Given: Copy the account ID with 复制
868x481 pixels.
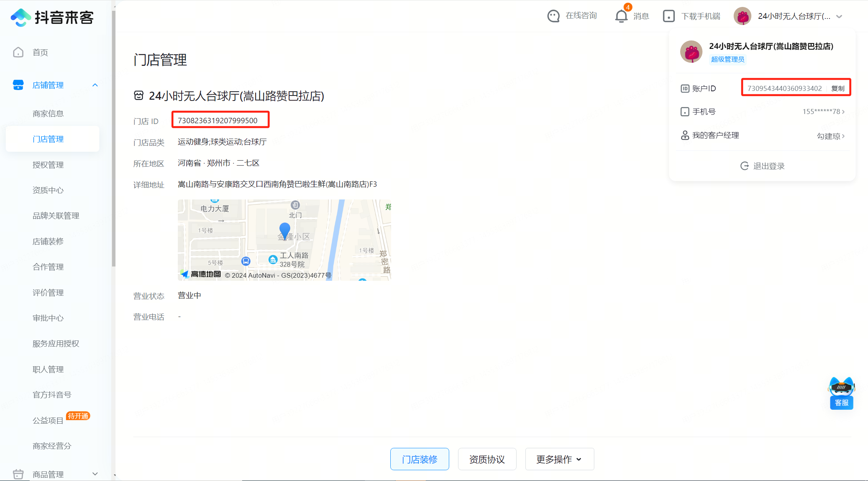Looking at the screenshot, I should (x=838, y=89).
